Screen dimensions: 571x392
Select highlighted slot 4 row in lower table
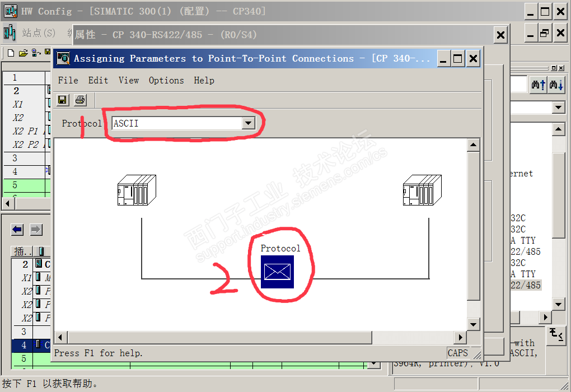(31, 345)
